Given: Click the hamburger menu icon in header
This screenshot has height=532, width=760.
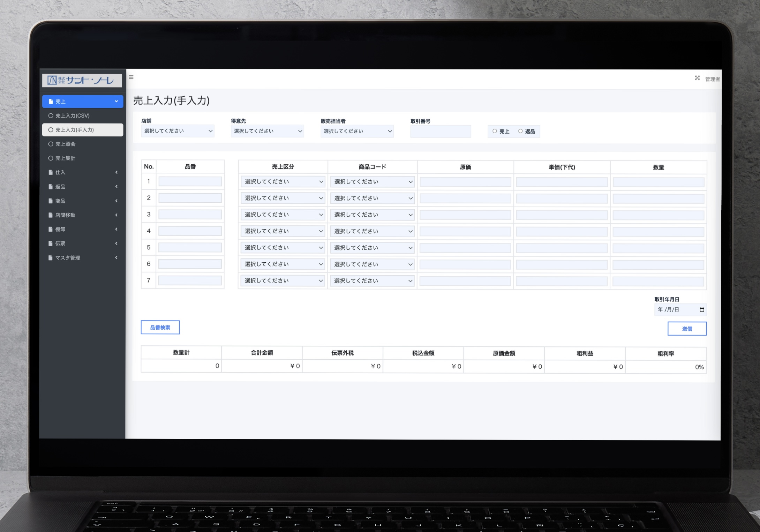Looking at the screenshot, I should pos(131,77).
